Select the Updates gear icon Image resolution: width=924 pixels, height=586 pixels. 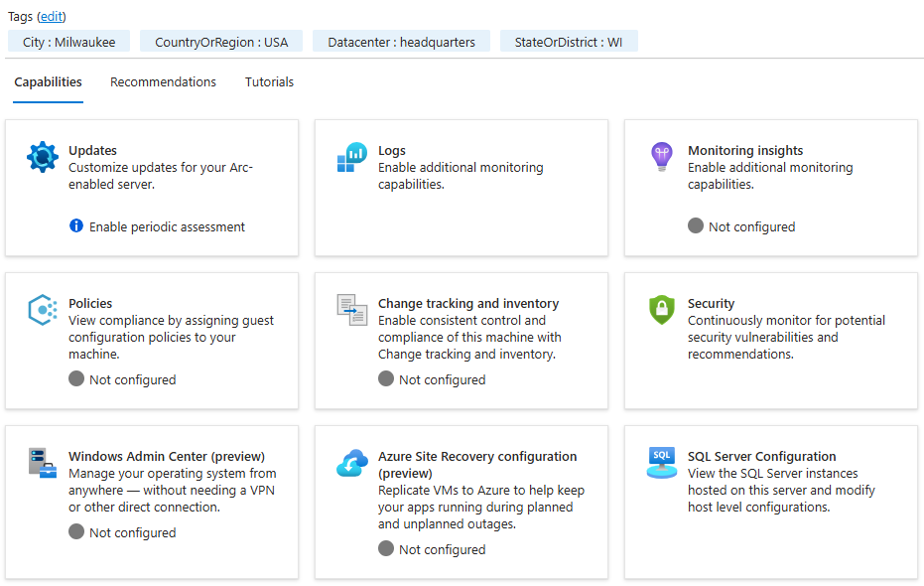(x=42, y=157)
